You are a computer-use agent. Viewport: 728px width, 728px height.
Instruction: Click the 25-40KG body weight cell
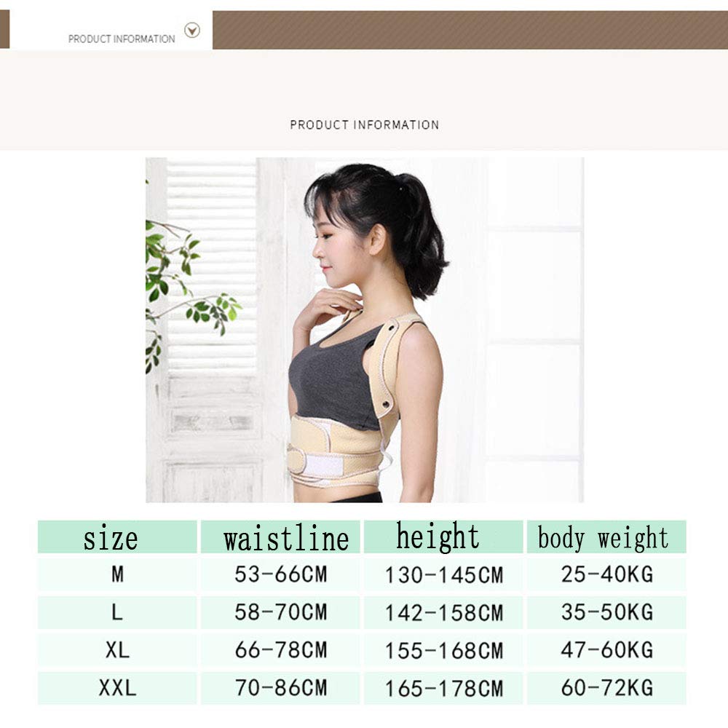tap(606, 574)
